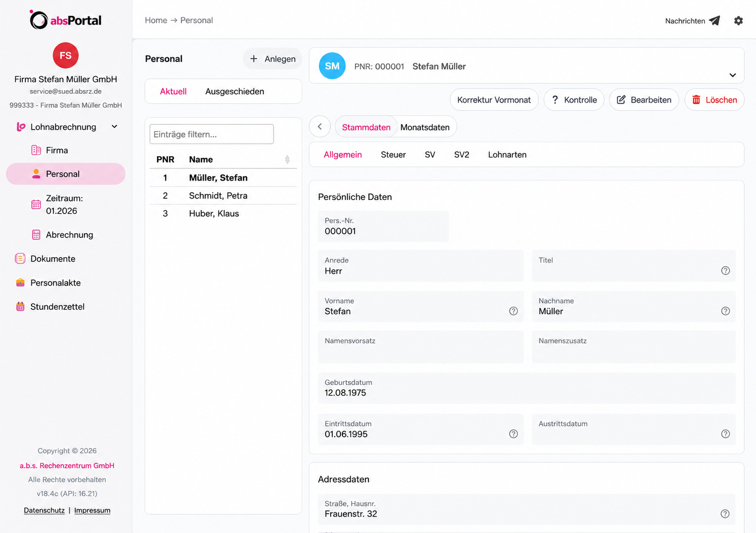This screenshot has height=533, width=756.
Task: Select Huber, Klaus in the employee list
Action: pos(223,214)
